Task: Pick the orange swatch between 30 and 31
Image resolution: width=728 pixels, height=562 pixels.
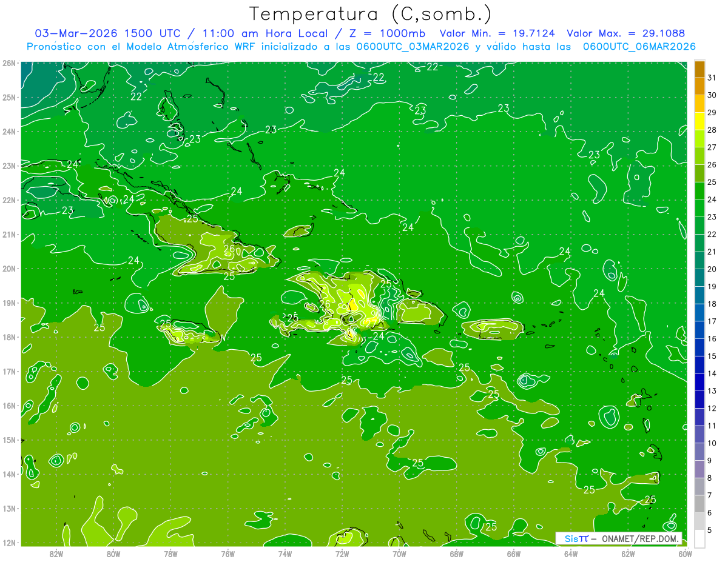Action: click(x=699, y=87)
